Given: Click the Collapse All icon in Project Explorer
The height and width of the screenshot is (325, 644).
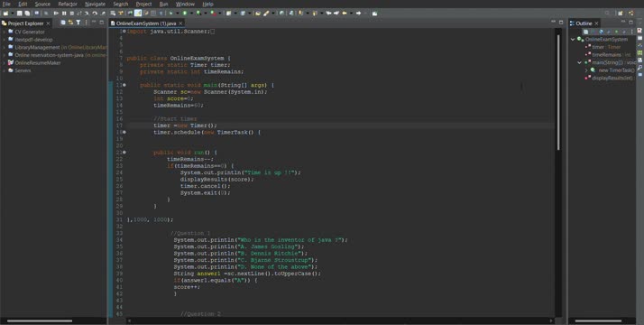Looking at the screenshot, I should coord(63,23).
